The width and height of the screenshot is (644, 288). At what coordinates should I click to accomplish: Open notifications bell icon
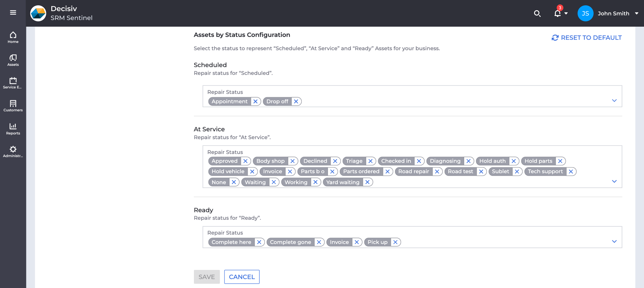(557, 13)
